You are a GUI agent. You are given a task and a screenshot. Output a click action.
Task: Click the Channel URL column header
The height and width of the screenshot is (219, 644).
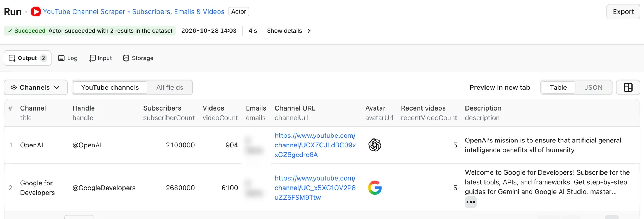click(295, 113)
